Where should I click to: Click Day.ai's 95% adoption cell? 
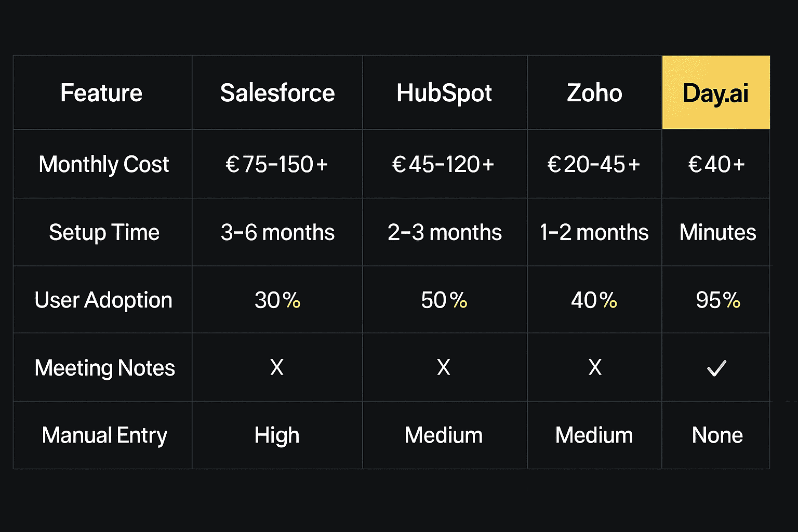click(716, 300)
